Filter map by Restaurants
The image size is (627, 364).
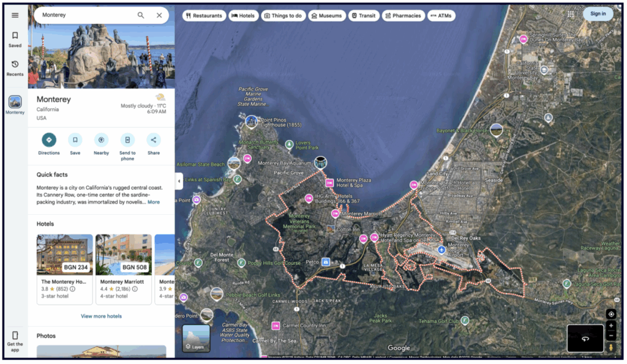(x=203, y=16)
